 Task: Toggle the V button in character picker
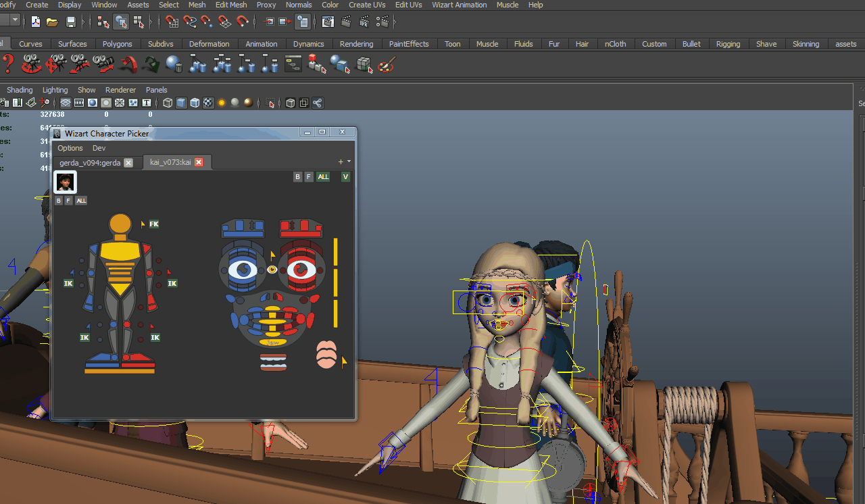[x=345, y=176]
